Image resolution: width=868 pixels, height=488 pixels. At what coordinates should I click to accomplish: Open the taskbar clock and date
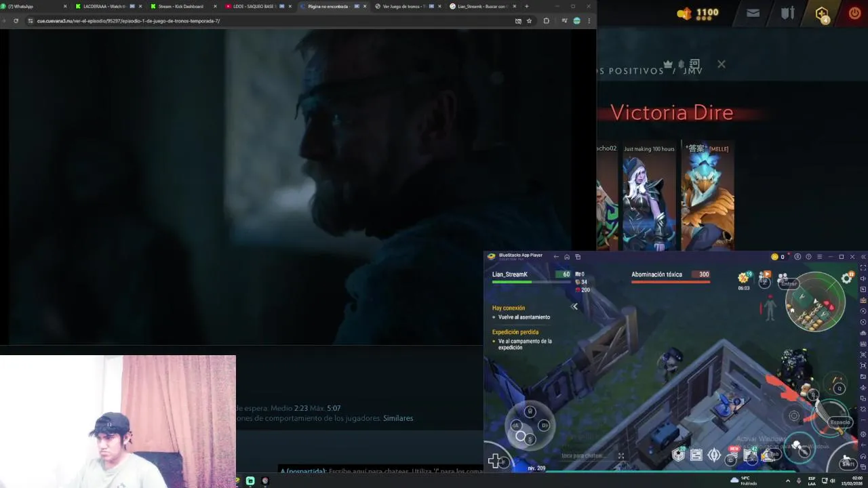(x=852, y=481)
